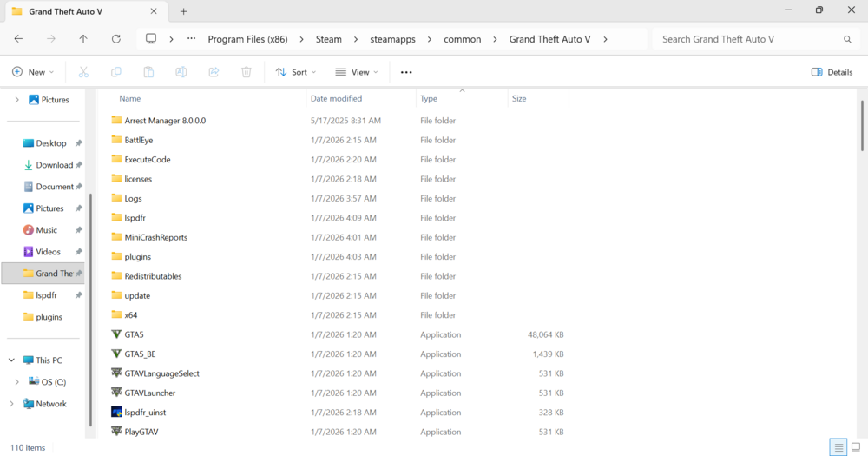
Task: Show hidden breadcrumb path ellipsis
Action: coord(191,39)
